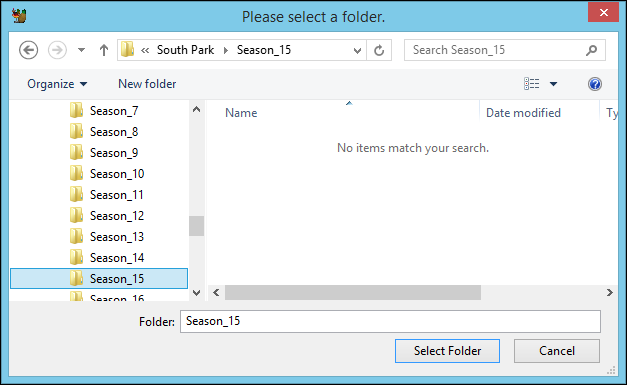Open Help with the question mark icon

(x=595, y=84)
